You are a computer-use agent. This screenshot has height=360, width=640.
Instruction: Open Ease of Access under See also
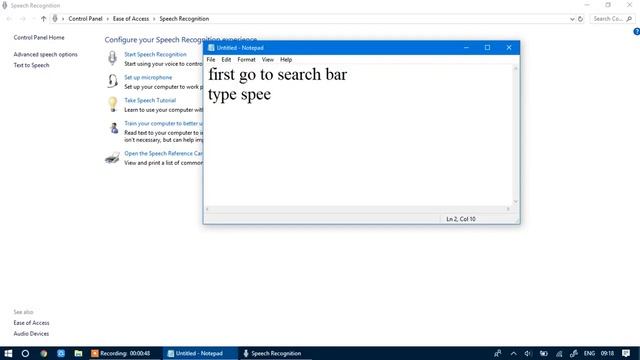[x=31, y=323]
